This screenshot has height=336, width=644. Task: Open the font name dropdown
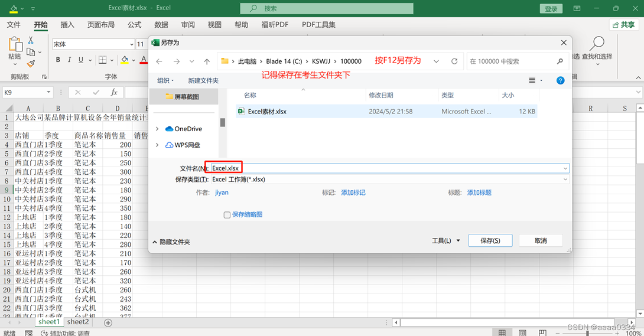(131, 44)
